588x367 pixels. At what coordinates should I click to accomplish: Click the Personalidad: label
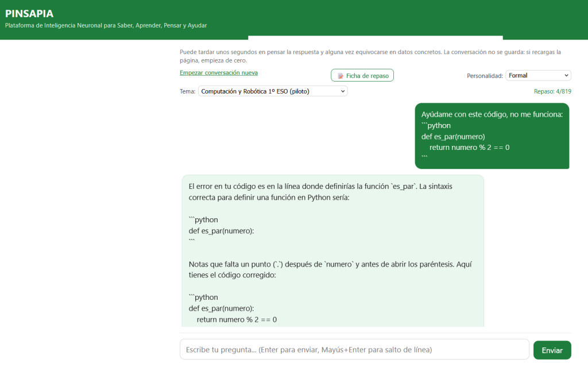click(485, 76)
